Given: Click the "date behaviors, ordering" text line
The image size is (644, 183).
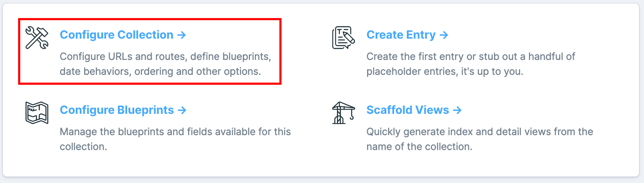Looking at the screenshot, I should (x=160, y=72).
